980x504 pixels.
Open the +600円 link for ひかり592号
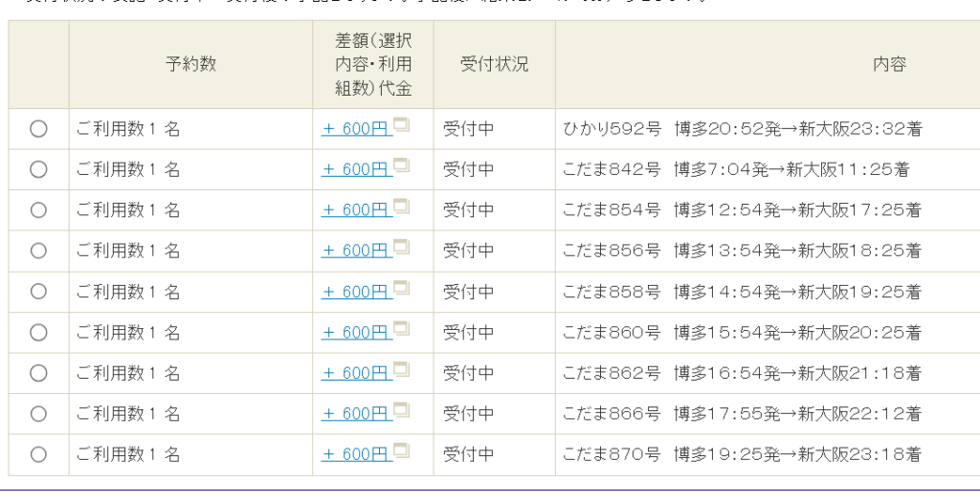point(356,129)
